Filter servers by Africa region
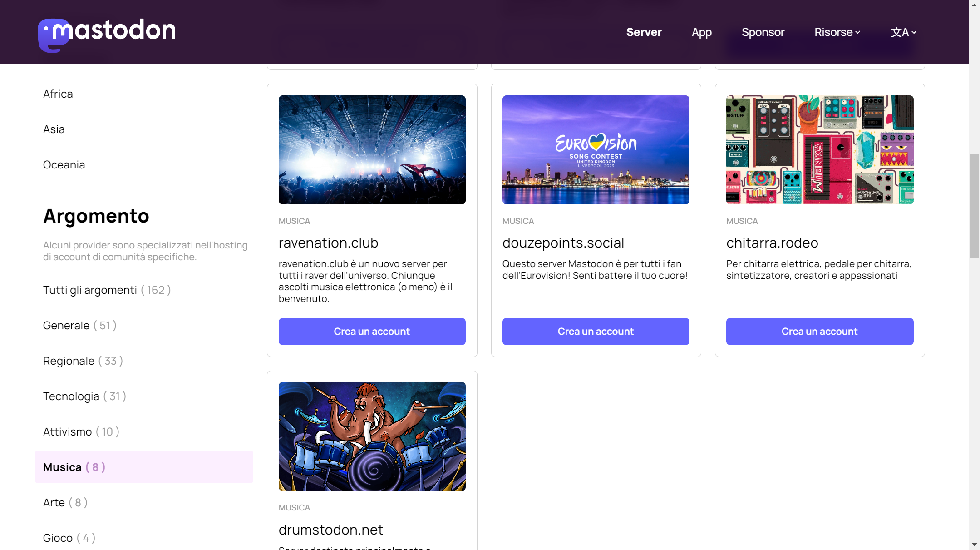 (58, 94)
